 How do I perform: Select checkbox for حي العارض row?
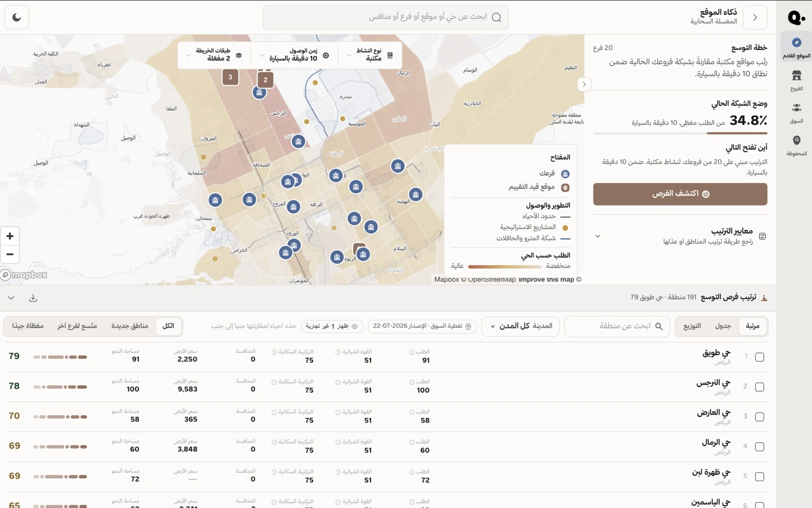(x=759, y=417)
